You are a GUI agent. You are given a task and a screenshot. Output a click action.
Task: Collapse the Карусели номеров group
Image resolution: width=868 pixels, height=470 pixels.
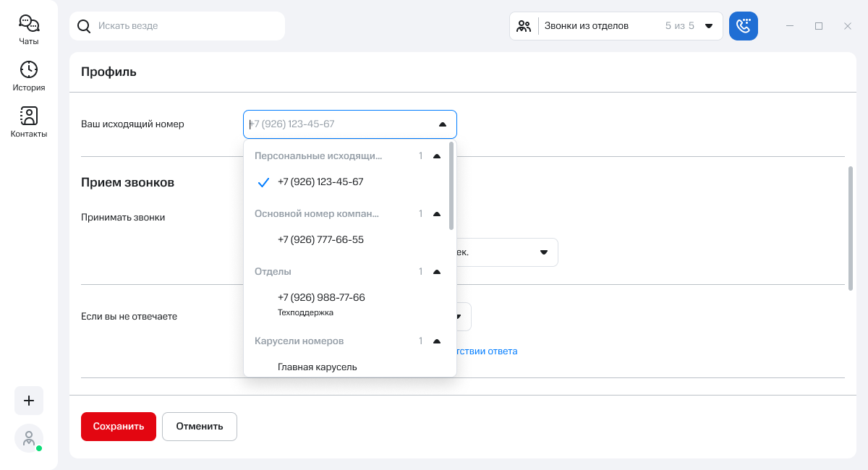[x=436, y=341]
